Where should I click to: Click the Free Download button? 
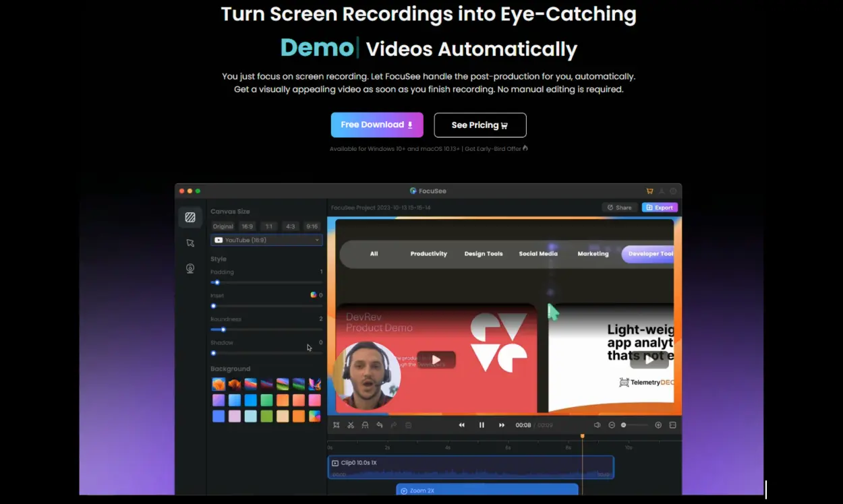point(377,125)
